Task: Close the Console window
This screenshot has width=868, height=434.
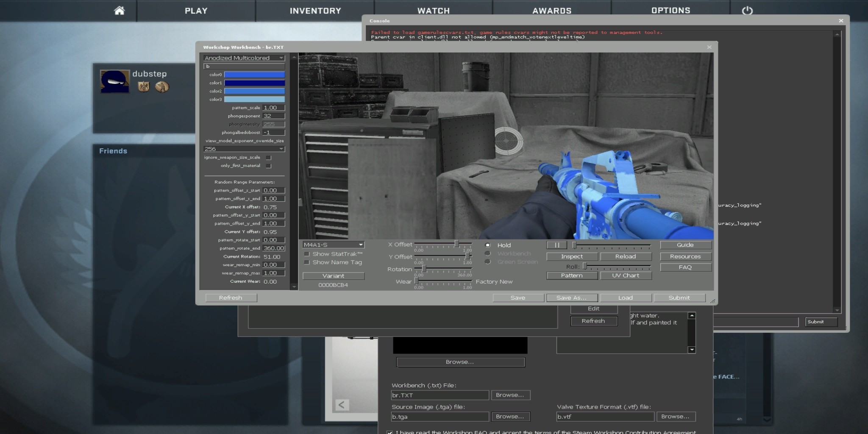Action: pyautogui.click(x=841, y=20)
